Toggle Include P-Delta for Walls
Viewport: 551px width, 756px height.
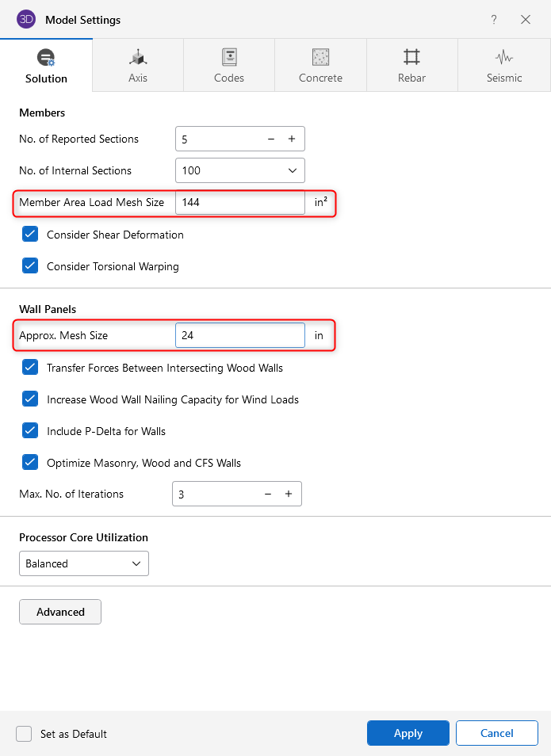pos(30,431)
